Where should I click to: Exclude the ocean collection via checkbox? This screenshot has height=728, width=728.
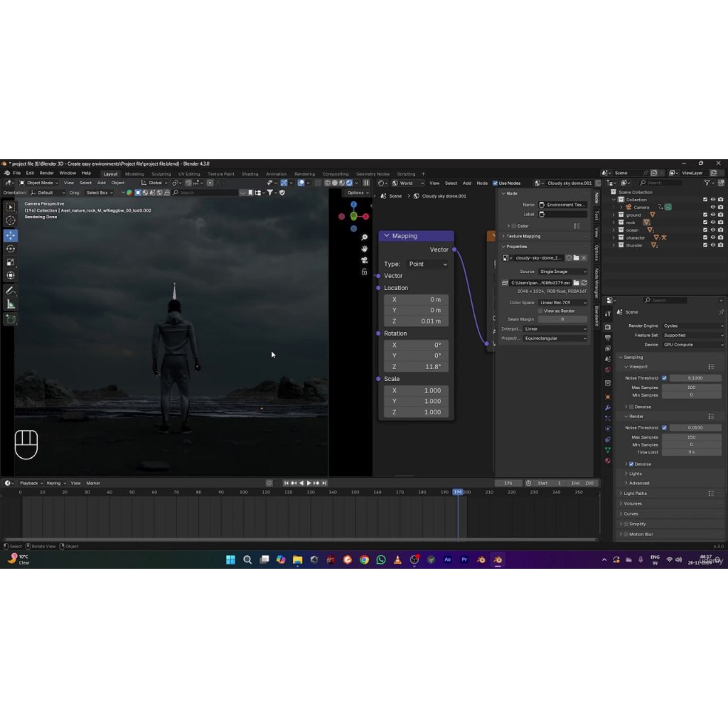click(x=705, y=230)
